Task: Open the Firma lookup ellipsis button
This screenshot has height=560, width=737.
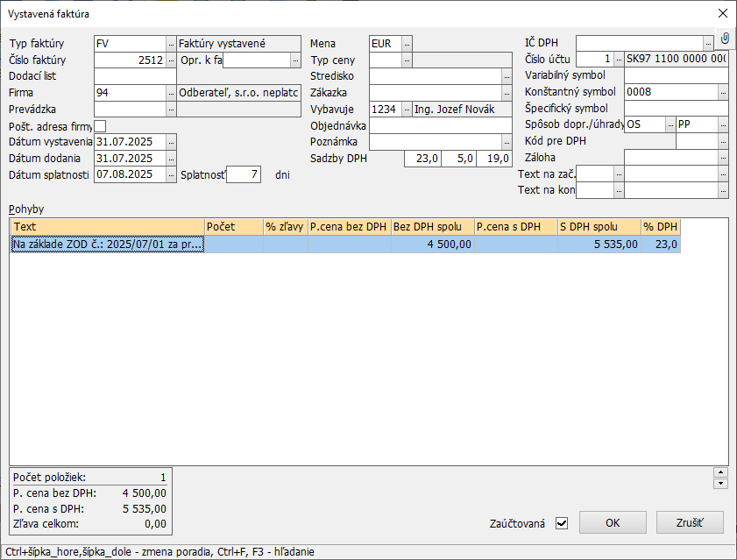Action: coord(171,92)
